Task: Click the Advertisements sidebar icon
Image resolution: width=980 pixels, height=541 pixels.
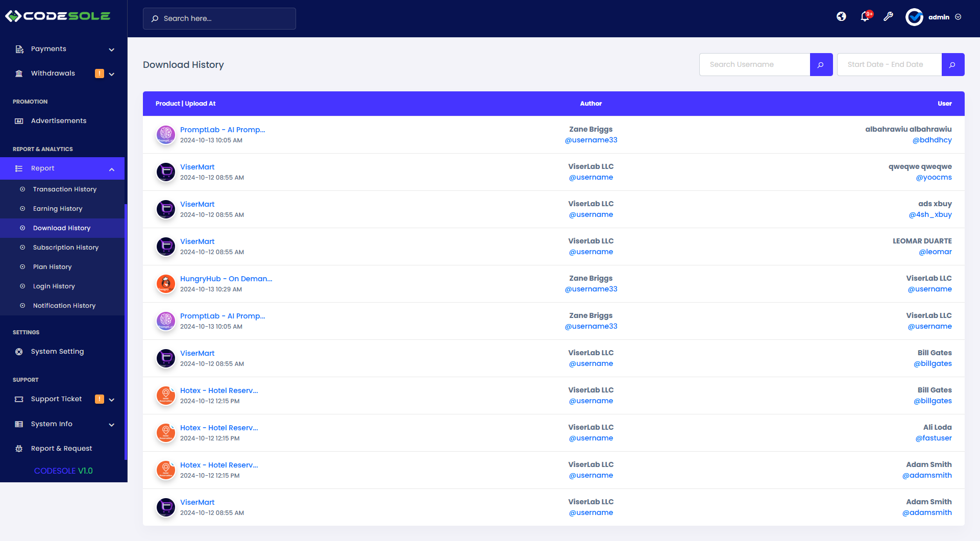Action: (x=19, y=121)
